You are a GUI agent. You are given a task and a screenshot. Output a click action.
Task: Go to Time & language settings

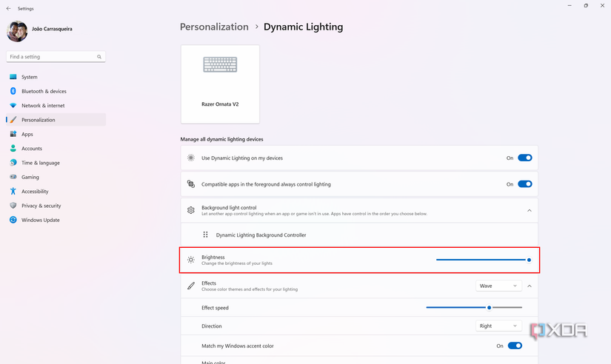40,163
